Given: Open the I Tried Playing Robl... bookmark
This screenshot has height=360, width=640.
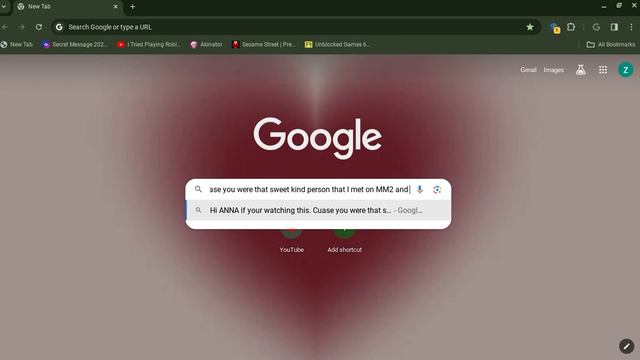Looking at the screenshot, I should (149, 44).
